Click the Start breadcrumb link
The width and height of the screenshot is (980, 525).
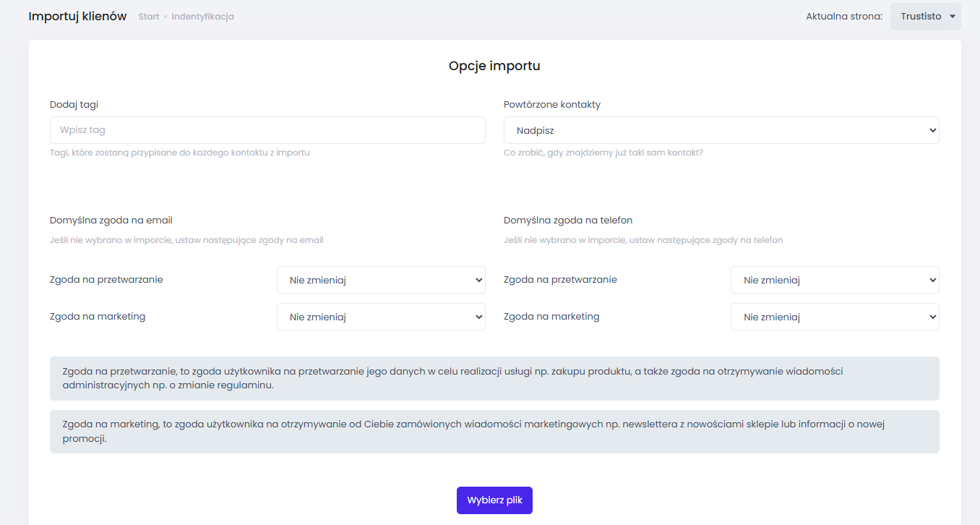point(148,17)
